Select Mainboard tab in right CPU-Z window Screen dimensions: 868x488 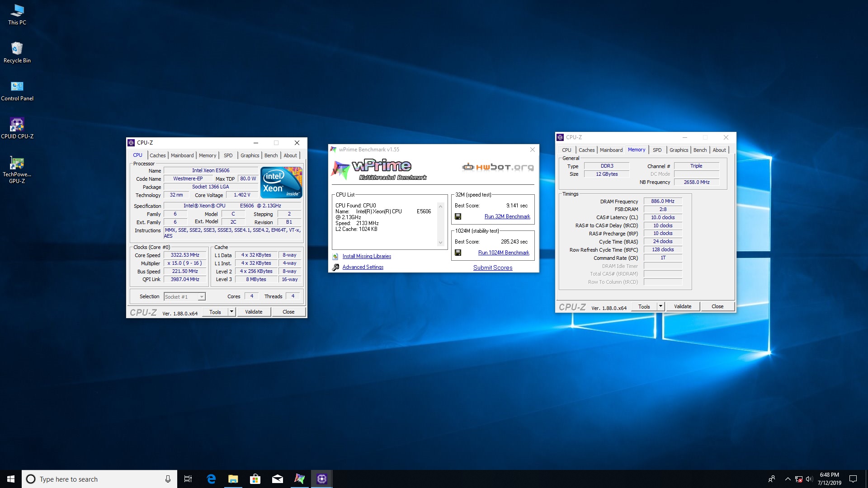point(611,150)
